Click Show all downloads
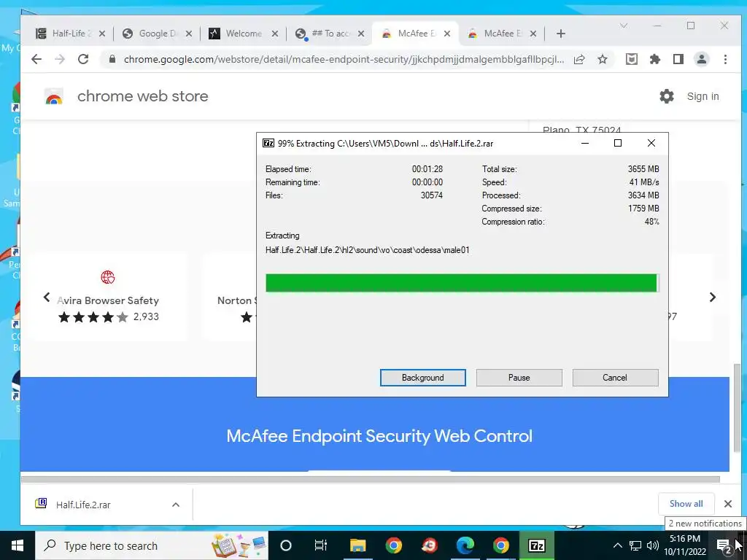 686,504
